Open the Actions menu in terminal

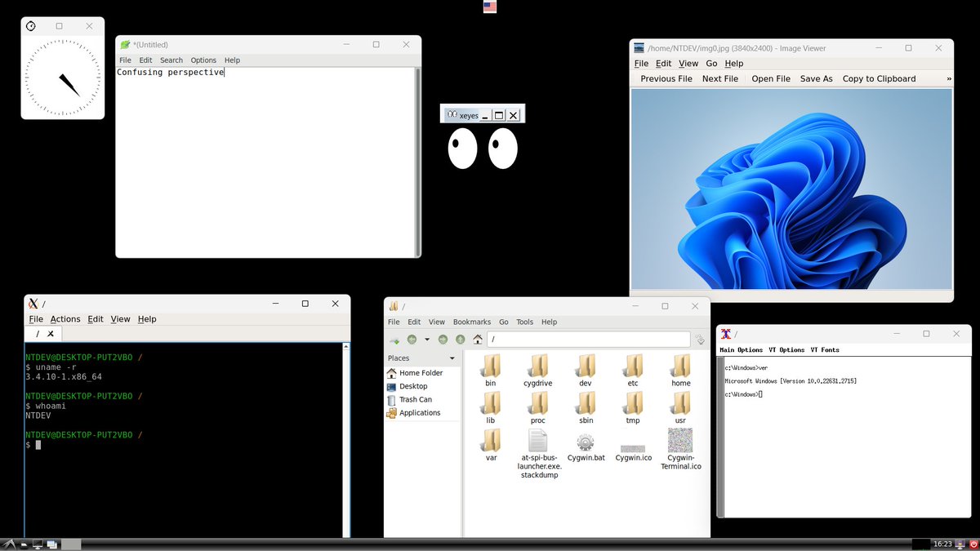pyautogui.click(x=65, y=319)
